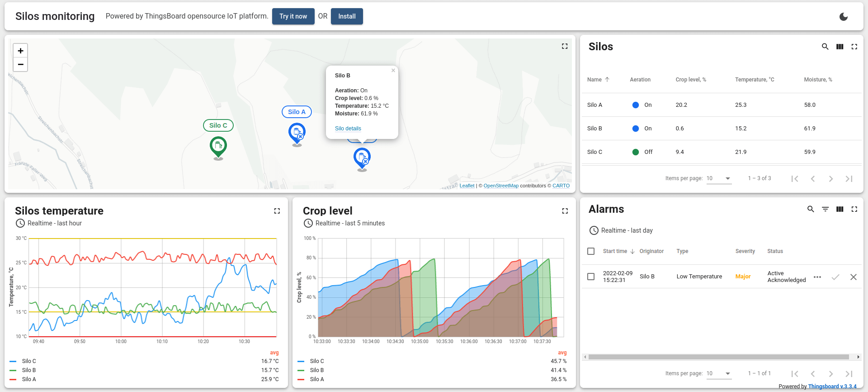The height and width of the screenshot is (392, 868).
Task: Open Alarms items per page dropdown
Action: coord(719,373)
